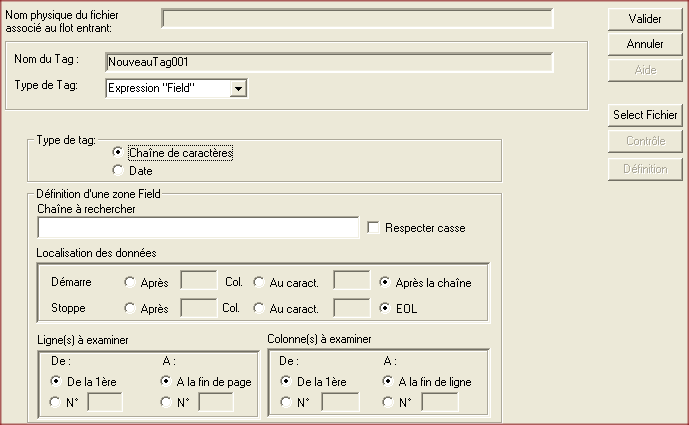689x425 pixels.
Task: Select A la fin de page option
Action: pyautogui.click(x=167, y=381)
